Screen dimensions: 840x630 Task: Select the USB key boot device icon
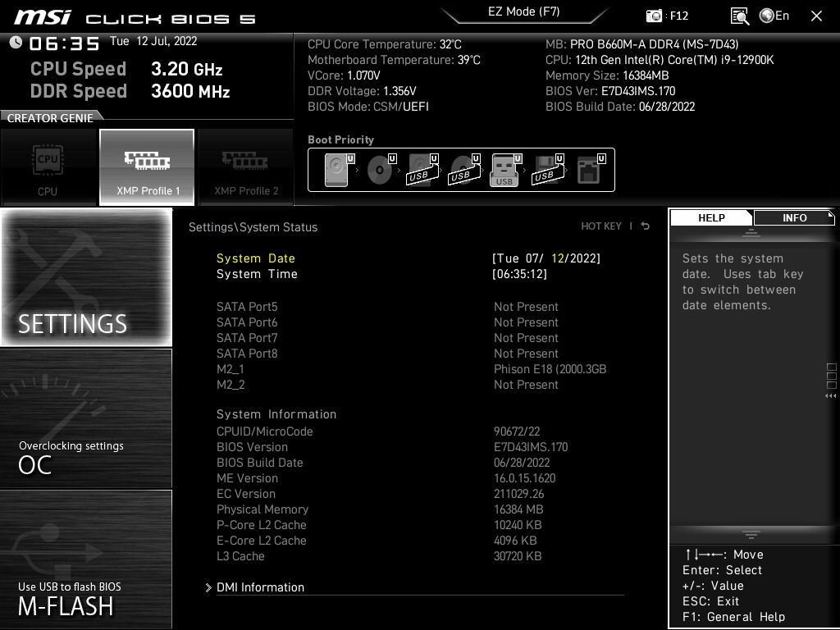(x=506, y=170)
